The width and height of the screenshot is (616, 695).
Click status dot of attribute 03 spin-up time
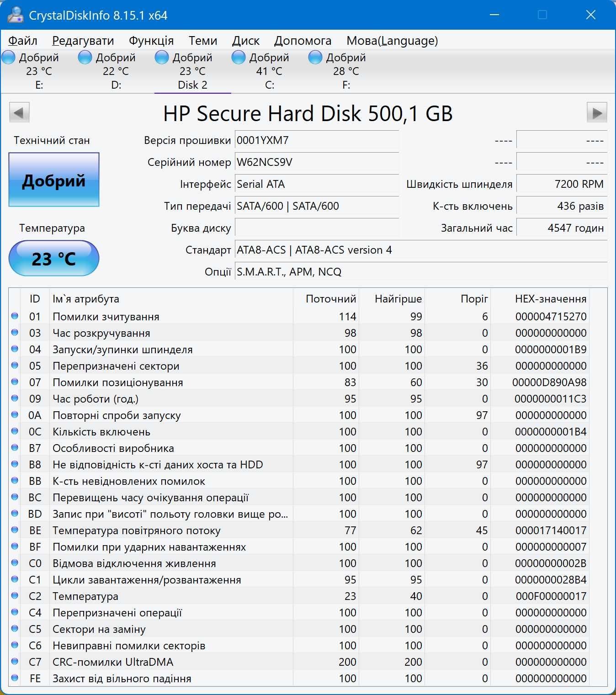point(15,332)
